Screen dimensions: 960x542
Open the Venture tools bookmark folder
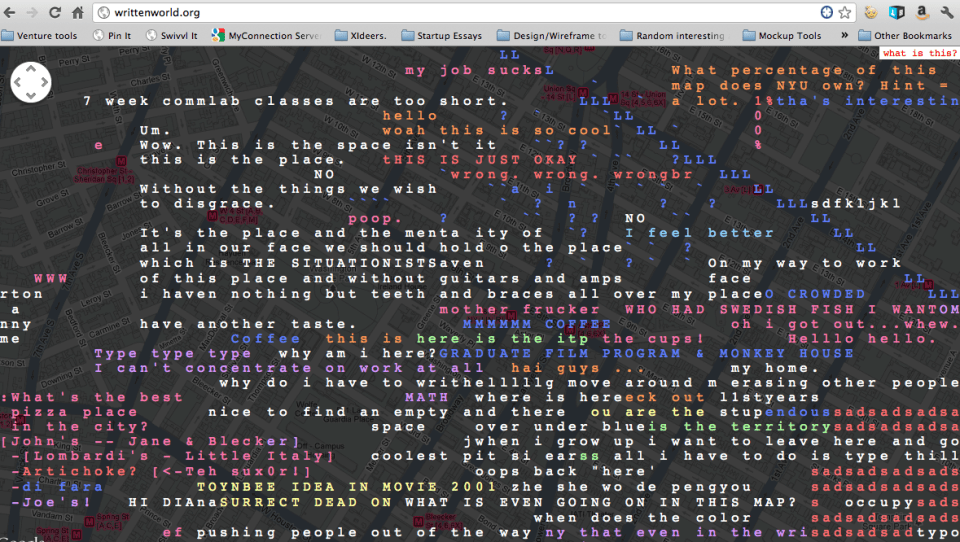[x=40, y=36]
